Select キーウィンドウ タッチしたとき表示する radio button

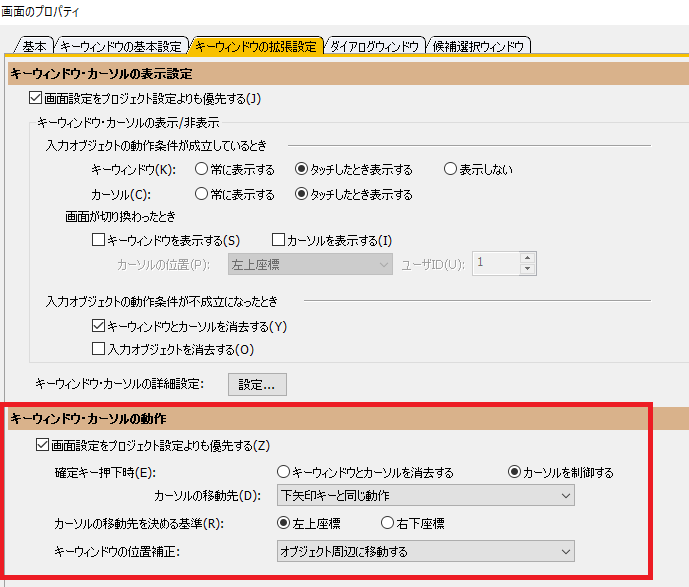click(301, 169)
